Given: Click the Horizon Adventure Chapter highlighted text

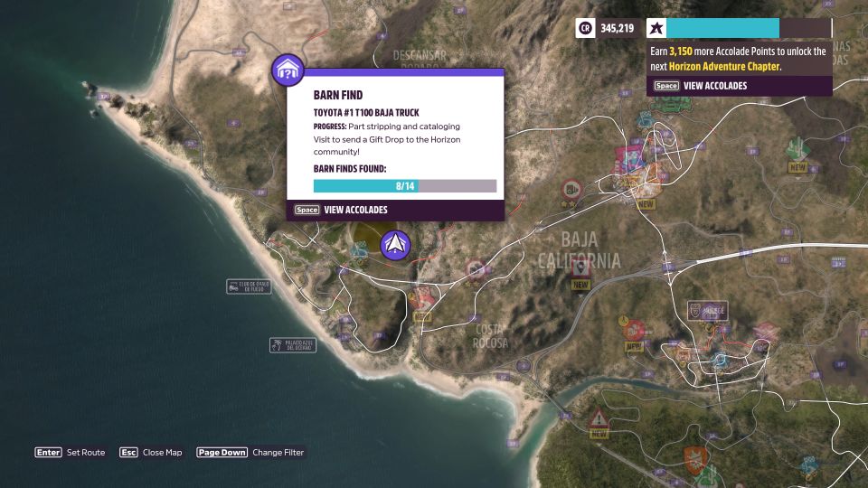Looking at the screenshot, I should tap(724, 66).
